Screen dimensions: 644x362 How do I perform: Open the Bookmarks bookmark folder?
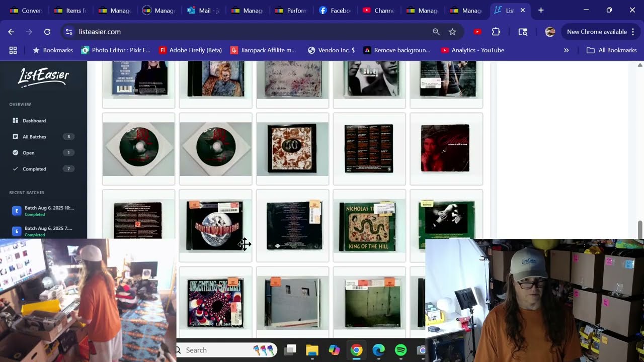[53, 50]
